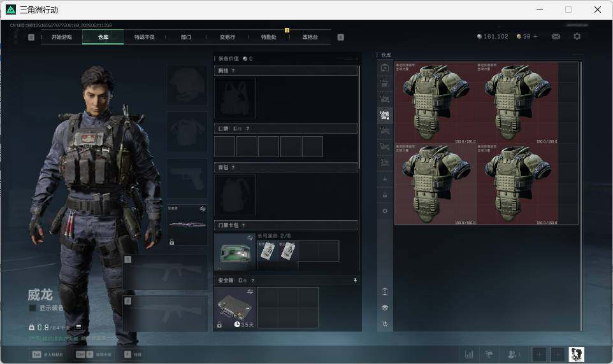Go to the 部门 tab
Screen dimensions: 613x364
(186, 37)
